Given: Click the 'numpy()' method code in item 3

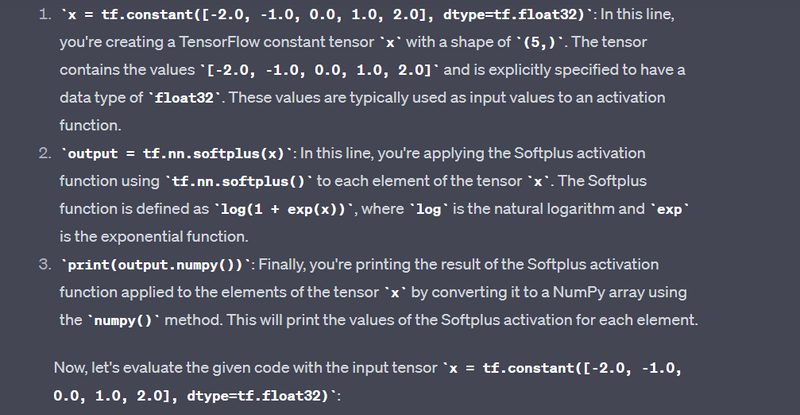Looking at the screenshot, I should tap(121, 320).
